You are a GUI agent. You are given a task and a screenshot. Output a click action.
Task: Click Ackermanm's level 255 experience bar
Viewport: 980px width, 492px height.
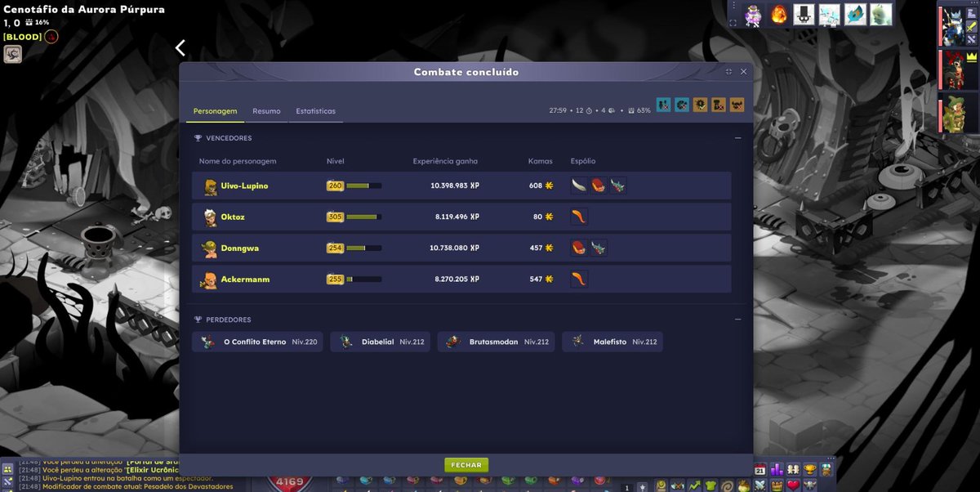click(363, 280)
